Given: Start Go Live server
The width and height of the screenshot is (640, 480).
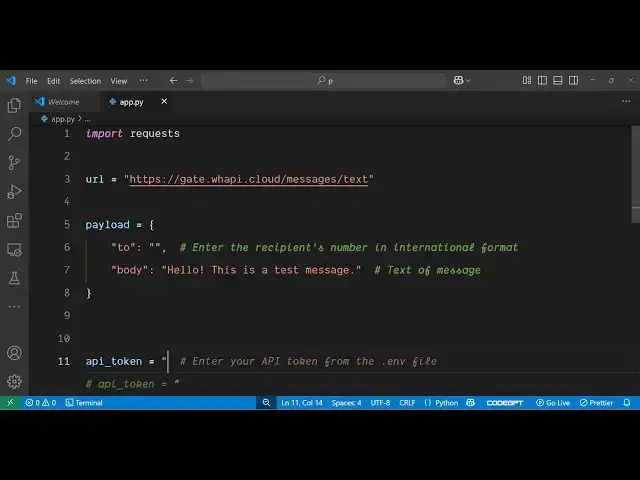Looking at the screenshot, I should [553, 403].
